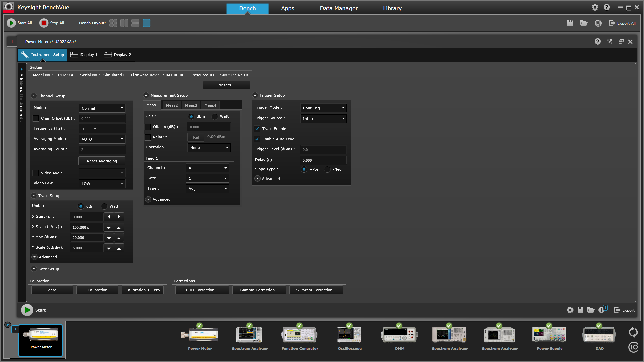
Task: Open BenchVue settings gear in the title bar
Action: [x=595, y=7]
